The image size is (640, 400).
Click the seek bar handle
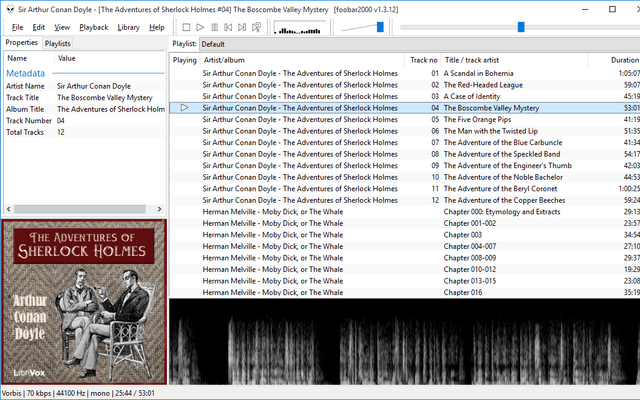pyautogui.click(x=521, y=27)
